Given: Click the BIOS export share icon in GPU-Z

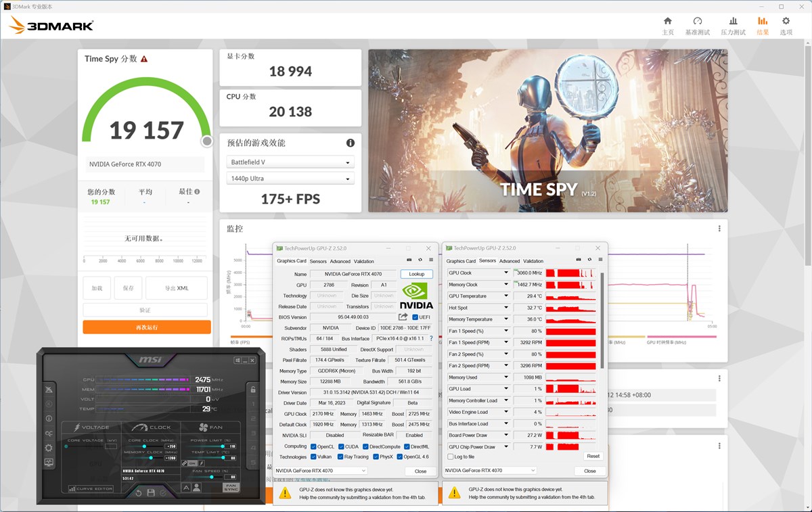Looking at the screenshot, I should 403,317.
